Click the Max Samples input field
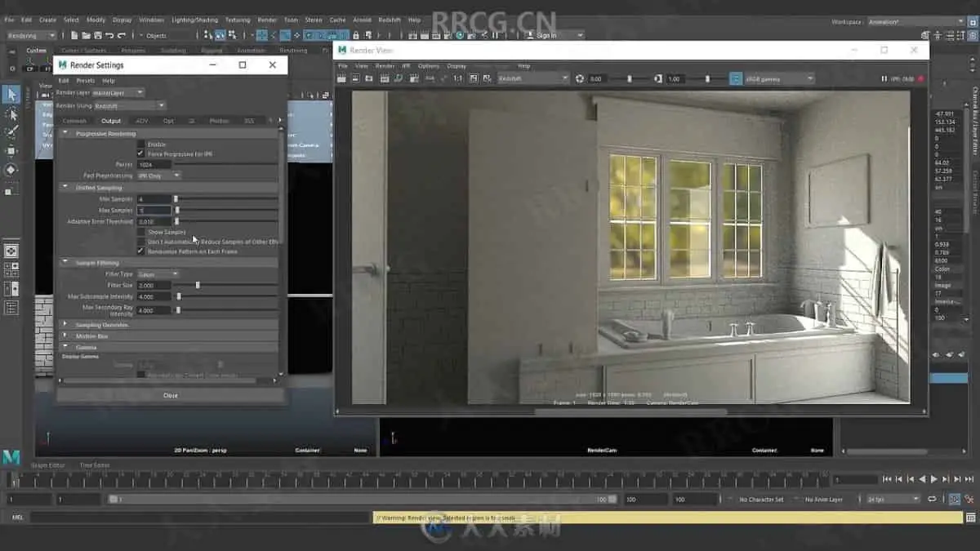Image resolution: width=980 pixels, height=551 pixels. (154, 210)
